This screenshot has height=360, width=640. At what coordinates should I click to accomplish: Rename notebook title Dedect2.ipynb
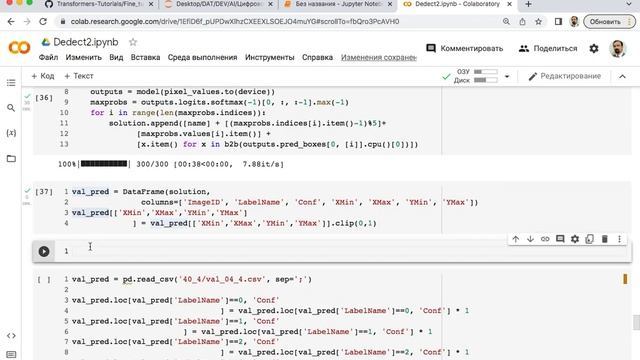coord(86,42)
